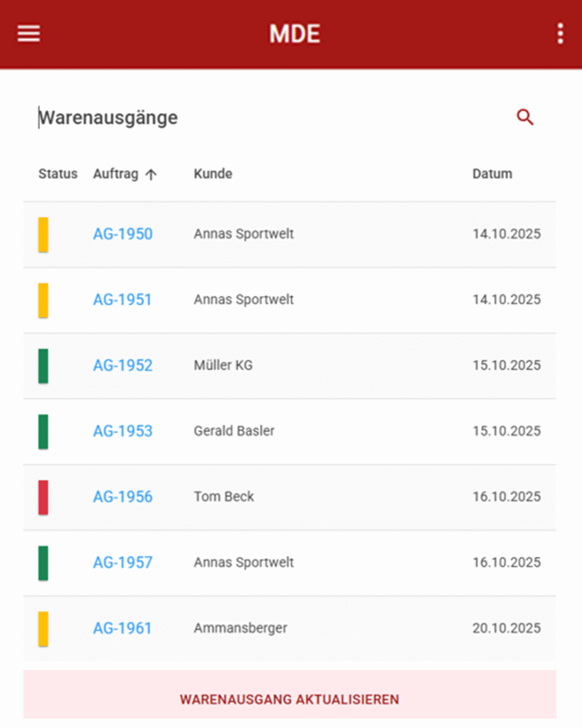Click green status indicator for AG-1952
582x728 pixels.
43,366
